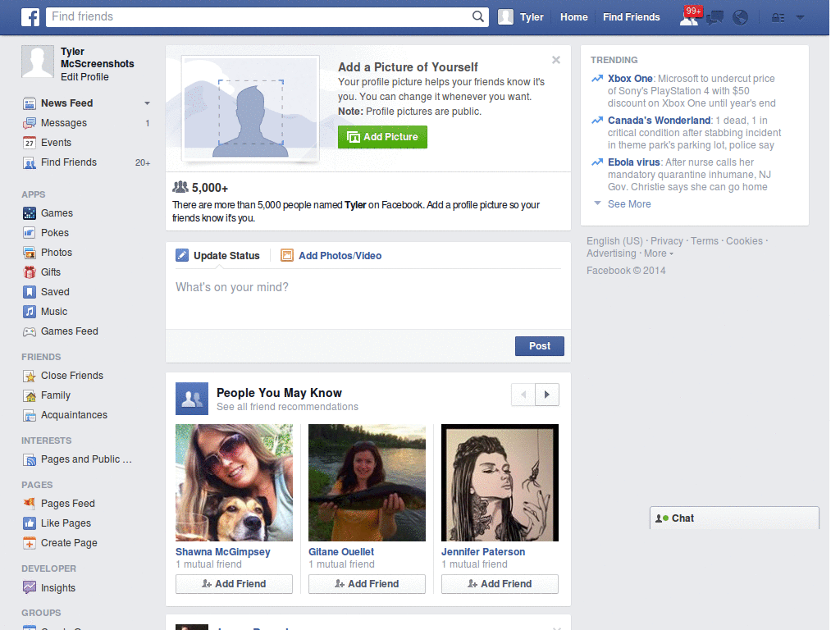Image resolution: width=840 pixels, height=630 pixels.
Task: Click Tyler McScreenshots name link
Action: pos(97,58)
